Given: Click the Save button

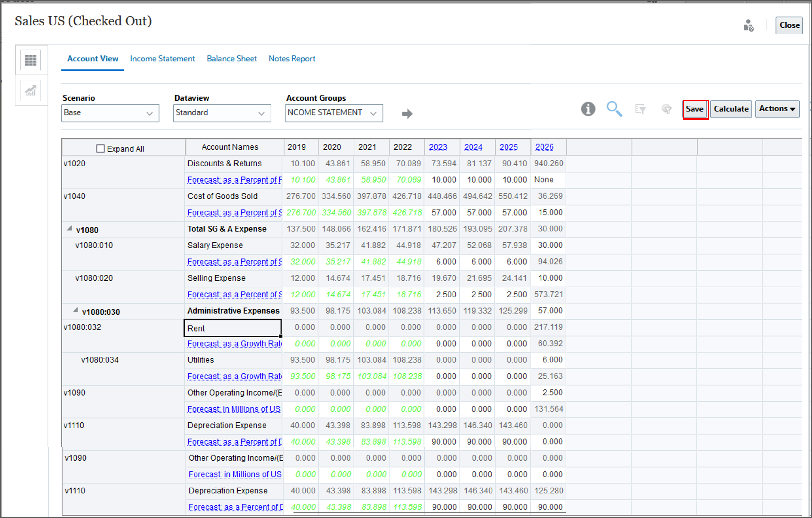Looking at the screenshot, I should coord(695,109).
